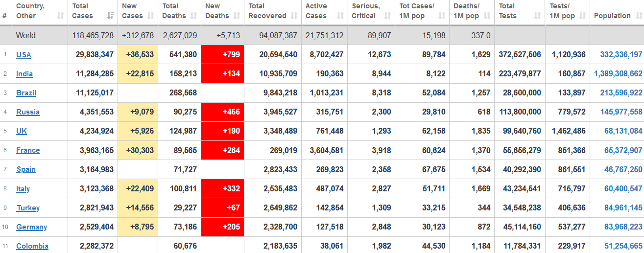Open France country page
Viewport: 644px width, 253px height.
(x=28, y=150)
